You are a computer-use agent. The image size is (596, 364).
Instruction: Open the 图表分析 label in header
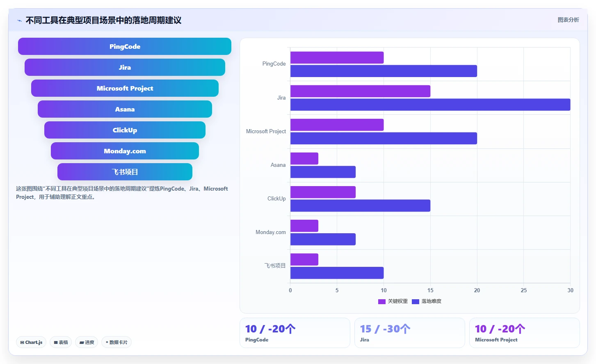(568, 20)
